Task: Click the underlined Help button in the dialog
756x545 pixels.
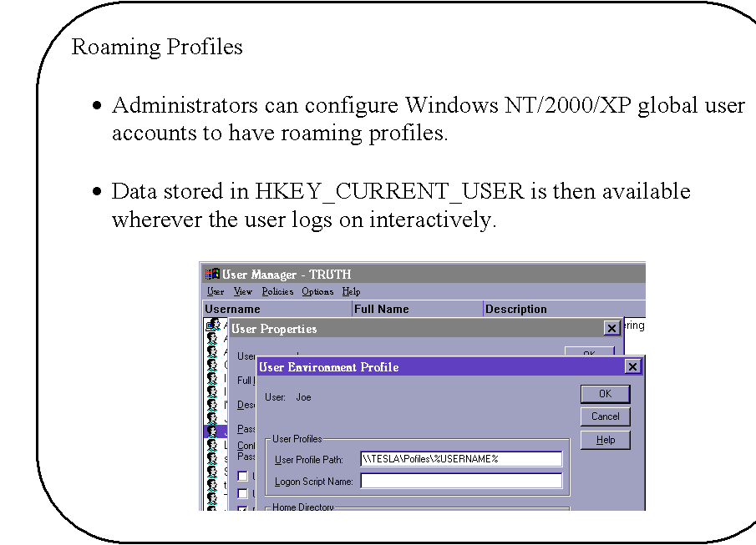Action: pyautogui.click(x=606, y=440)
